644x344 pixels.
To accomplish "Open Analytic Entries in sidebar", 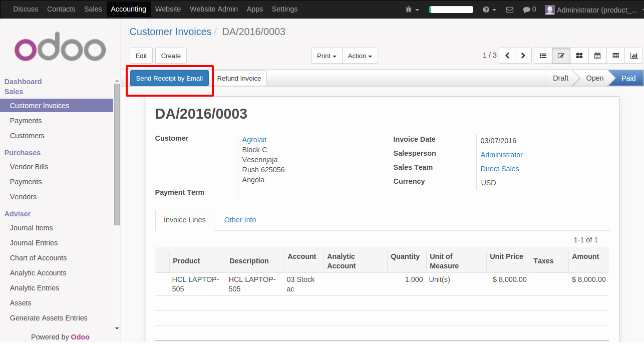I will tap(35, 288).
